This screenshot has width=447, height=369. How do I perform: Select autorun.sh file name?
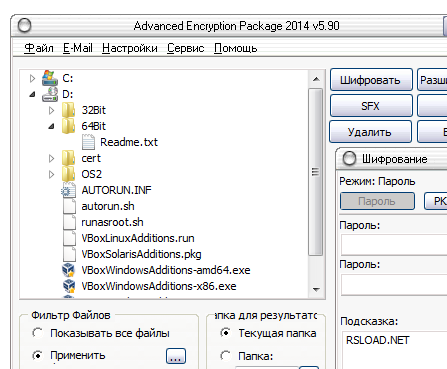coord(108,206)
